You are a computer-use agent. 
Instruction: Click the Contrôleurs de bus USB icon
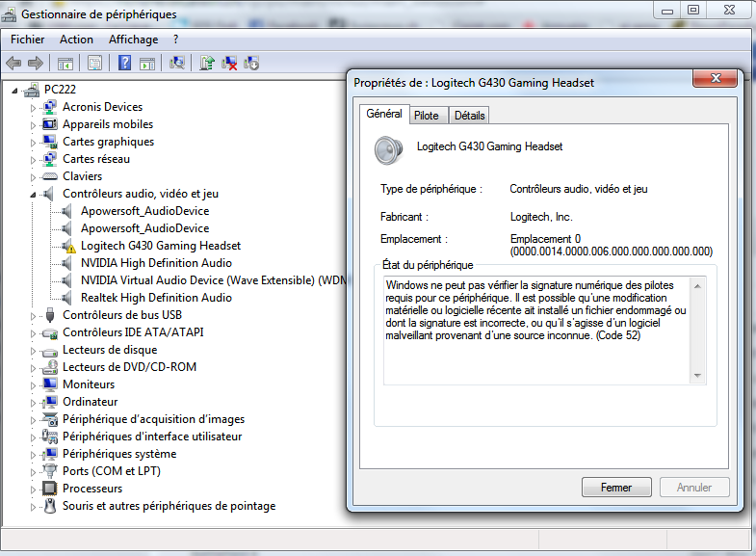pyautogui.click(x=50, y=315)
